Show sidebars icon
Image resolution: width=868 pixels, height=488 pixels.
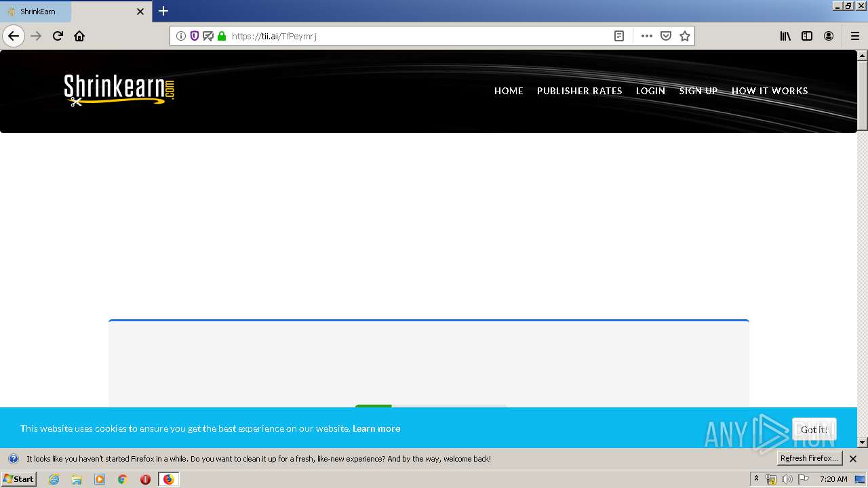(807, 36)
